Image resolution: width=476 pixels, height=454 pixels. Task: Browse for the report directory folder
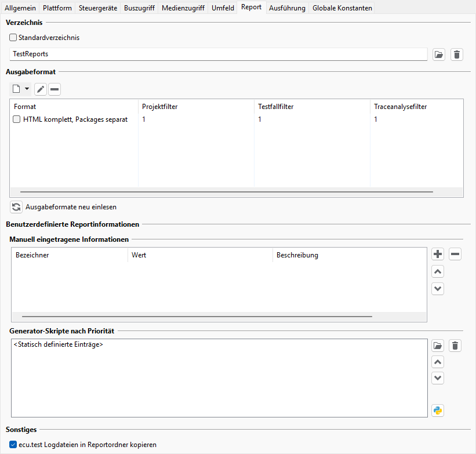tap(439, 55)
